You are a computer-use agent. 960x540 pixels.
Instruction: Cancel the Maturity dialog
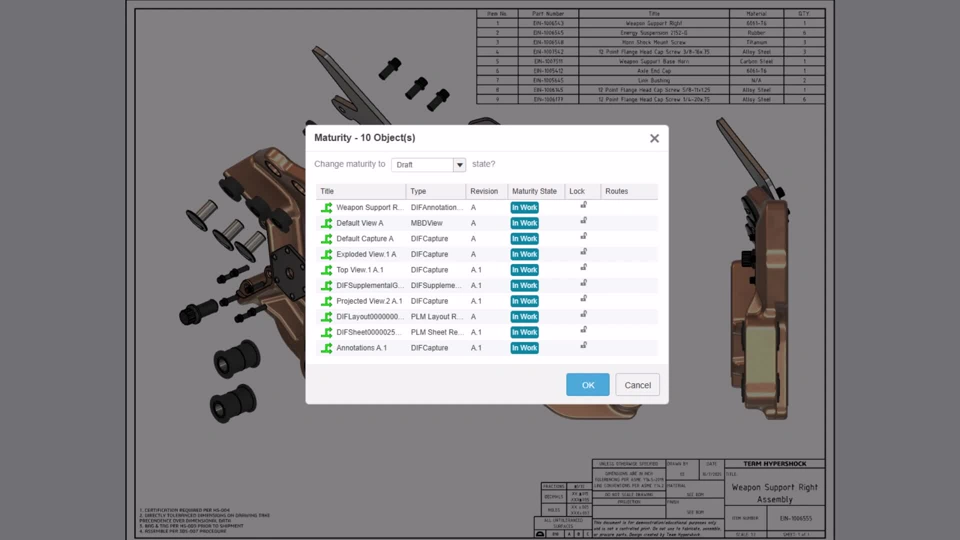coord(637,384)
